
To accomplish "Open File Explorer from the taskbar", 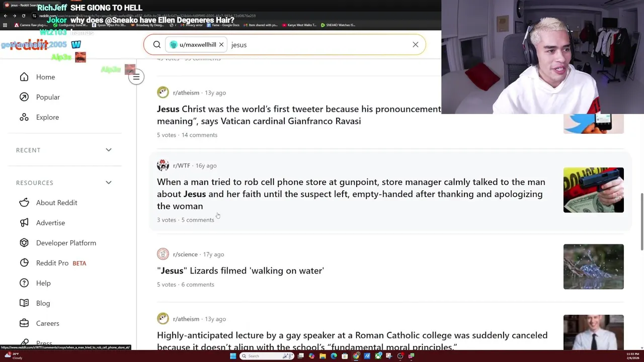I will tap(323, 356).
